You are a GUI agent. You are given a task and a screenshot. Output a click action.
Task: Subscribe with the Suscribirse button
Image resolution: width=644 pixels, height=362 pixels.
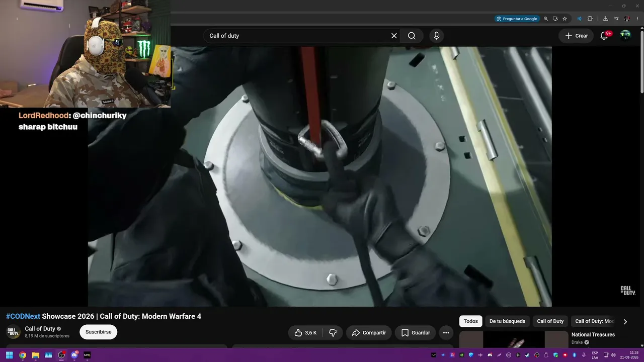[99, 332]
